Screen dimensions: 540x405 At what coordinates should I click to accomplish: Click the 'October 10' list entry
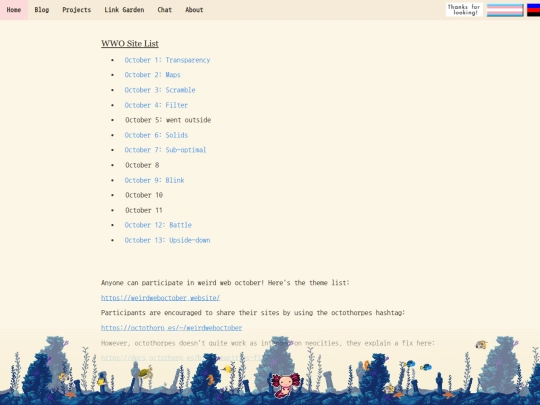pos(144,195)
